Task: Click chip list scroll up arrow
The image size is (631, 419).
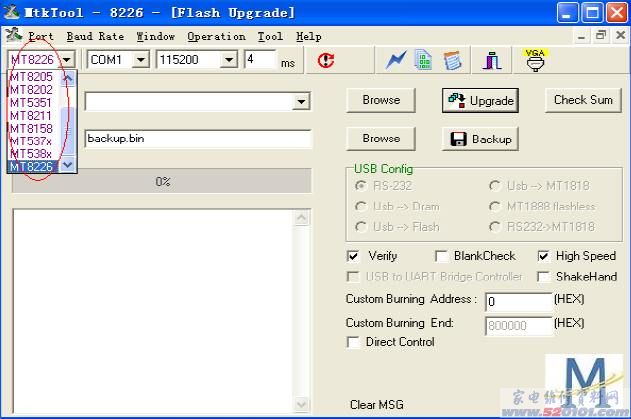Action: [68, 78]
